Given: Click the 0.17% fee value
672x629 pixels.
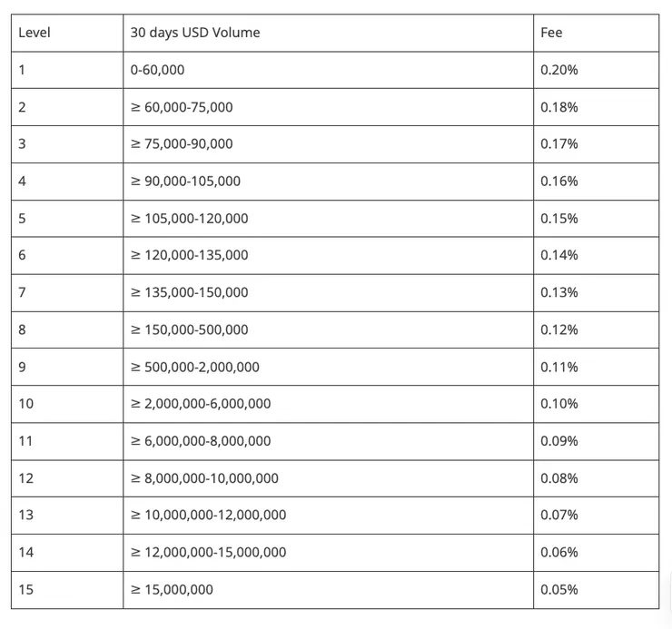Looking at the screenshot, I should coord(558,143).
